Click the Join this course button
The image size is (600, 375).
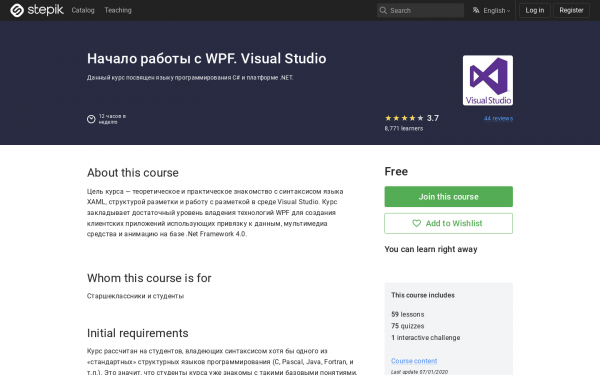448,197
